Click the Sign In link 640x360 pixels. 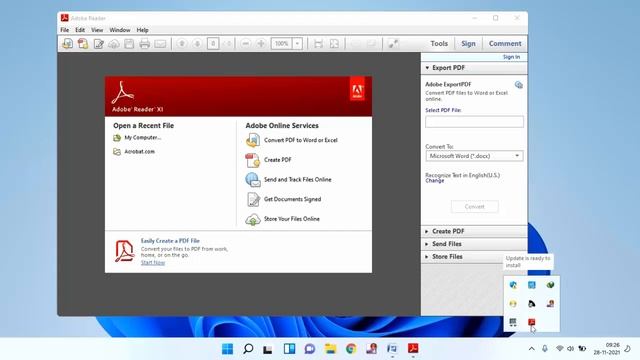coord(511,57)
